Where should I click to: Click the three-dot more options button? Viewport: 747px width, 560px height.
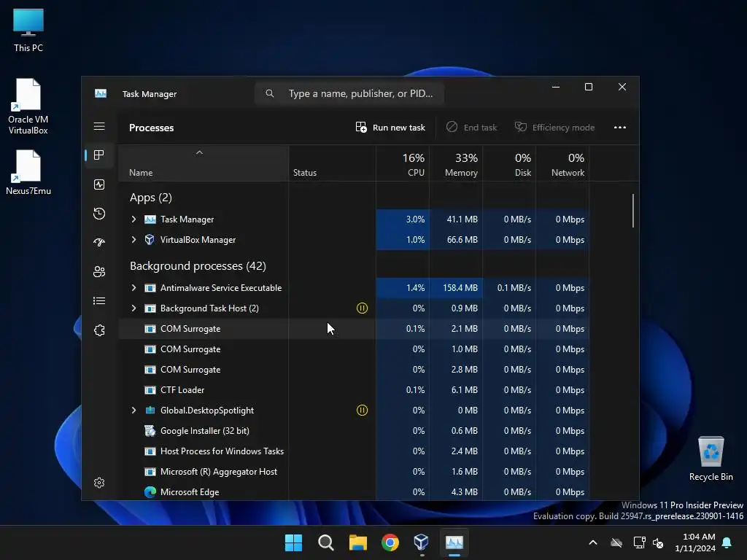(x=620, y=127)
